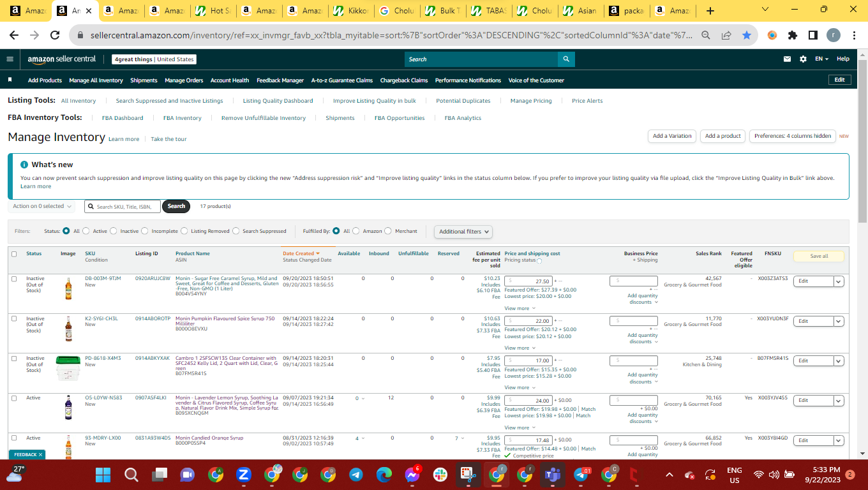Viewport: 868px width, 490px height.
Task: Open the McAfee icon in the taskbar
Action: coord(633,475)
